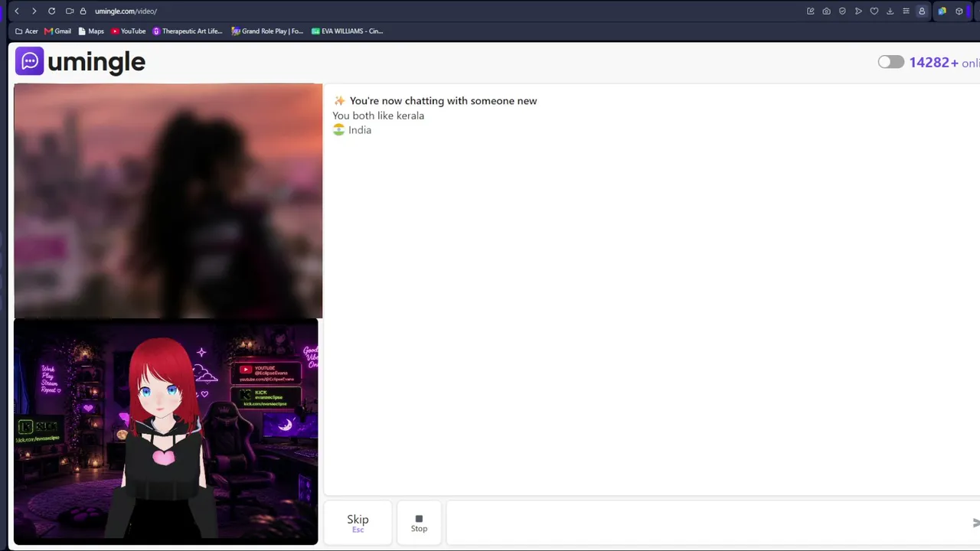Viewport: 980px width, 551px height.
Task: Open the EVA WILLIAMS bookmark
Action: (348, 31)
